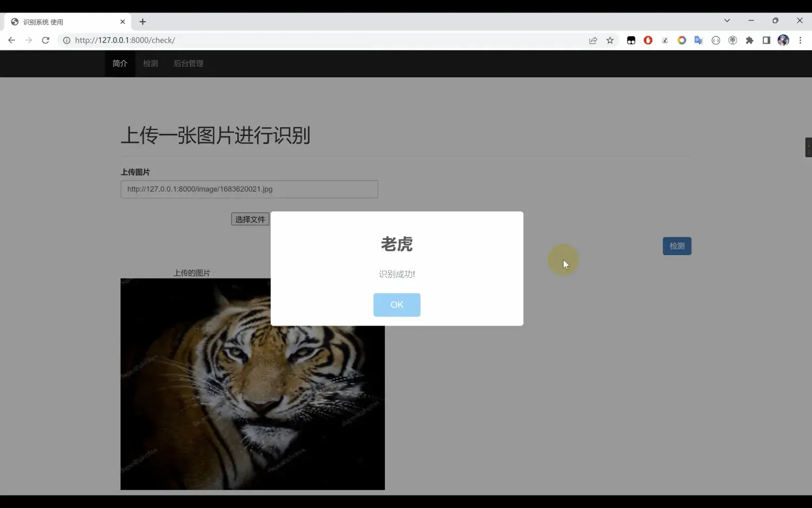The image size is (812, 508).
Task: Confirm the dialog with OK button
Action: click(x=397, y=305)
